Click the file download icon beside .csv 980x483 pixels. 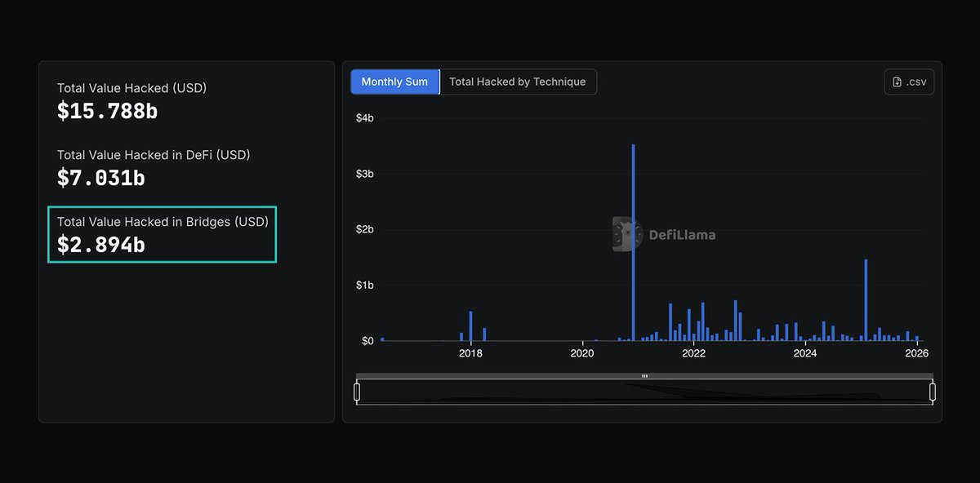coord(898,82)
